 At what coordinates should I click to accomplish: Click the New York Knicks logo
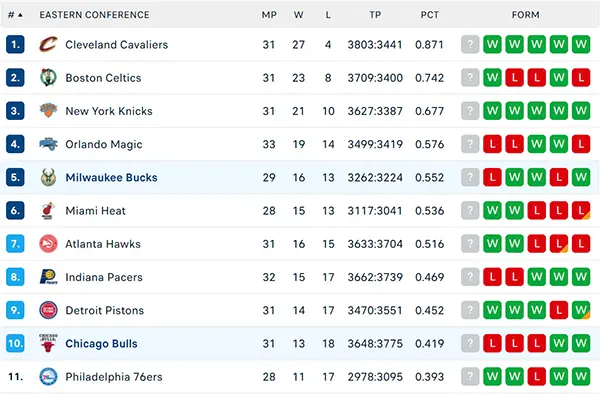tap(49, 111)
